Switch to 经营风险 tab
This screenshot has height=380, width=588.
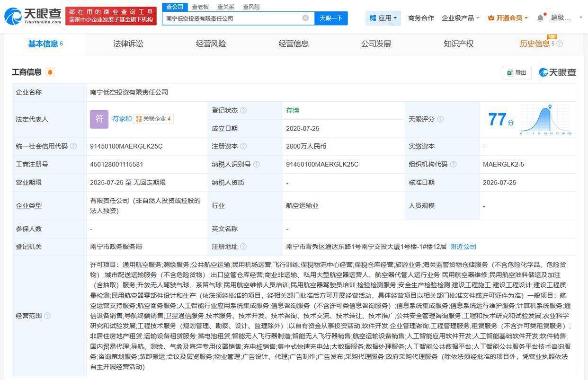pos(211,44)
